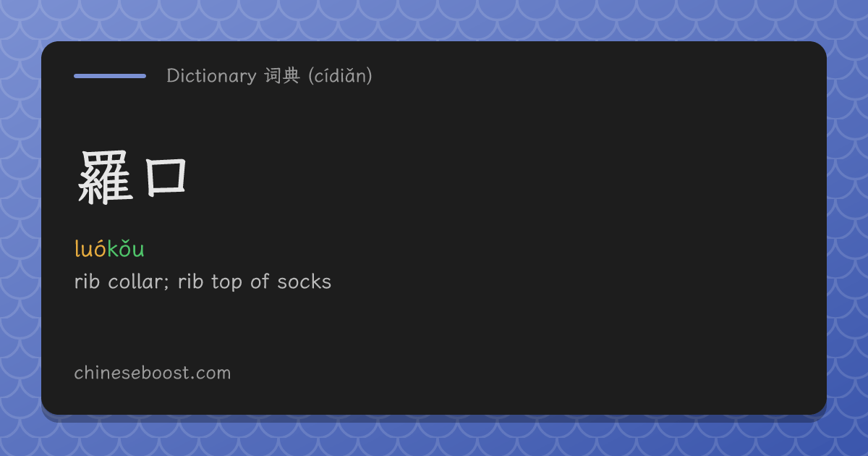Viewport: 868px width, 456px height.
Task: Select the orange pinyin syllable "luó"
Action: (90, 249)
